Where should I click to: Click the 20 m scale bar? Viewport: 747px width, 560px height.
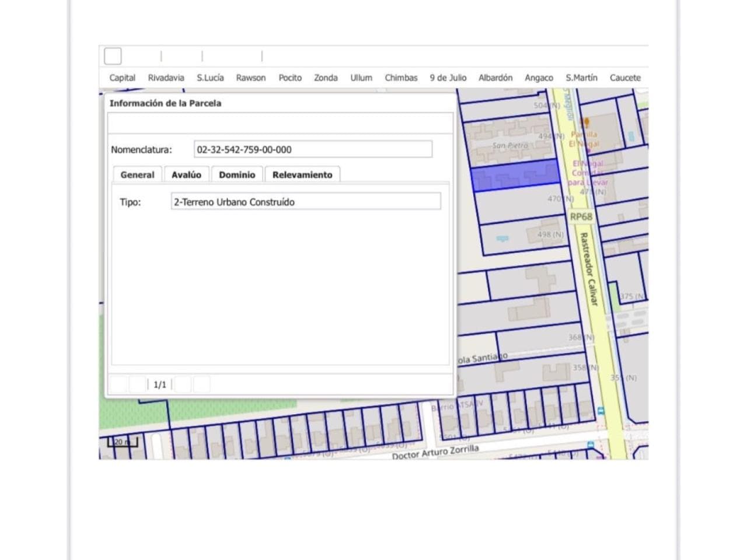[123, 442]
